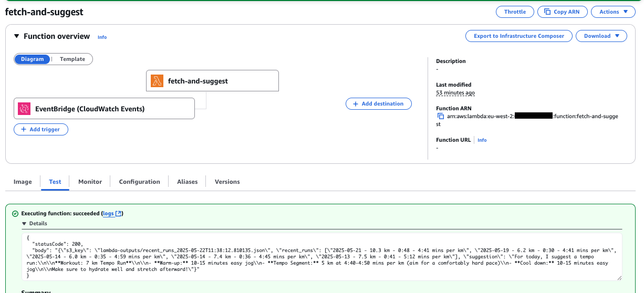Open the Versions tab

[x=227, y=182]
